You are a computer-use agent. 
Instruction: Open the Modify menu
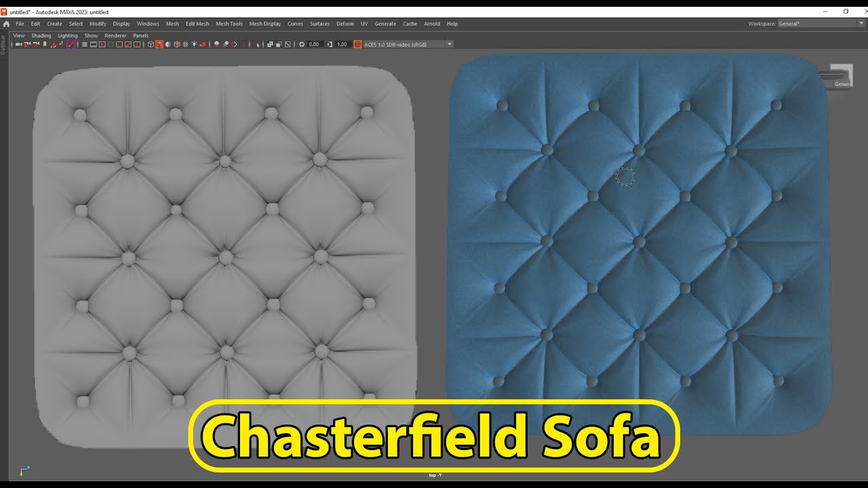(98, 24)
